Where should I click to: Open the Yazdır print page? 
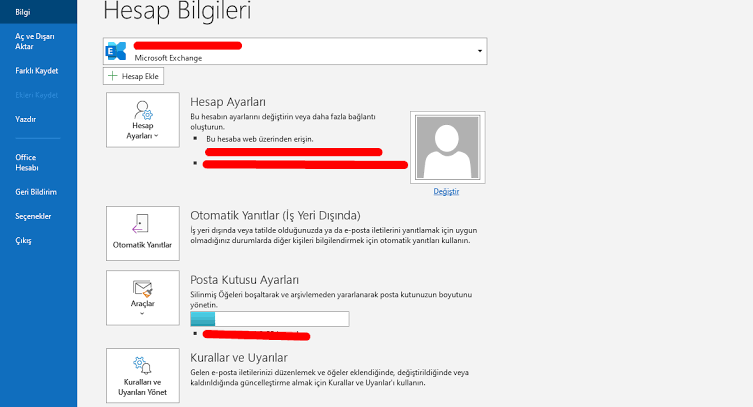tap(26, 119)
